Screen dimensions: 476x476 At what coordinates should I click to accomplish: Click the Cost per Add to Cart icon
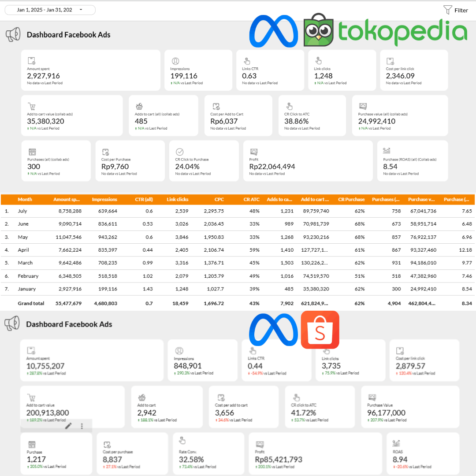pos(216,106)
